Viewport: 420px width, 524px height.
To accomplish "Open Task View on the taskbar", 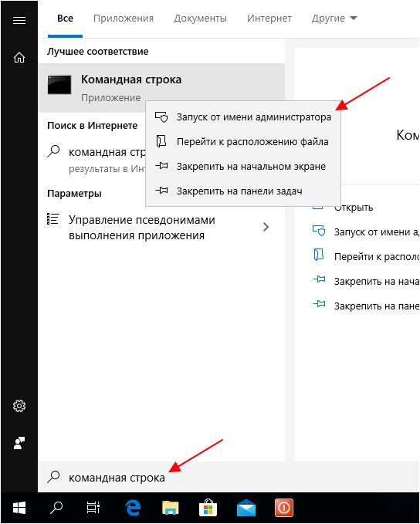I will pos(93,508).
